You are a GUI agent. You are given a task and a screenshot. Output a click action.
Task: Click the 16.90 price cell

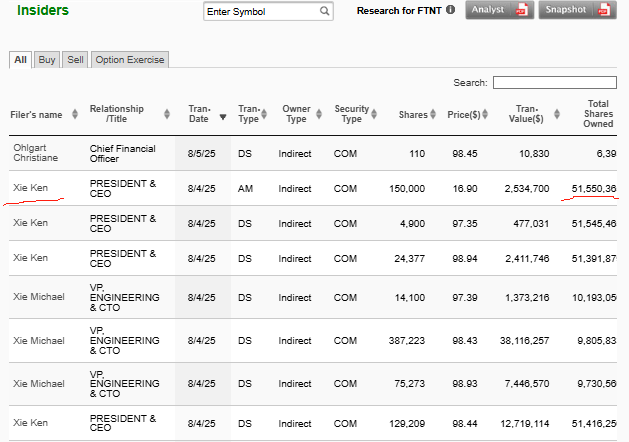(x=465, y=189)
